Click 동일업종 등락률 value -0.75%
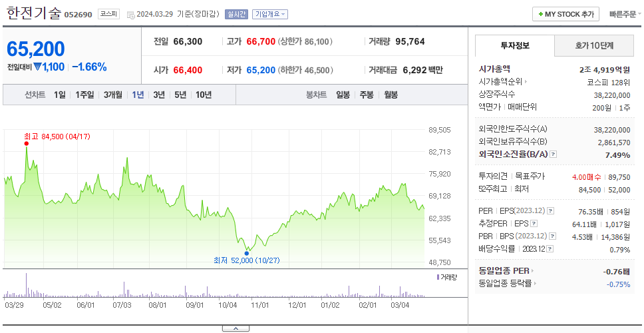The image size is (644, 333). point(618,284)
